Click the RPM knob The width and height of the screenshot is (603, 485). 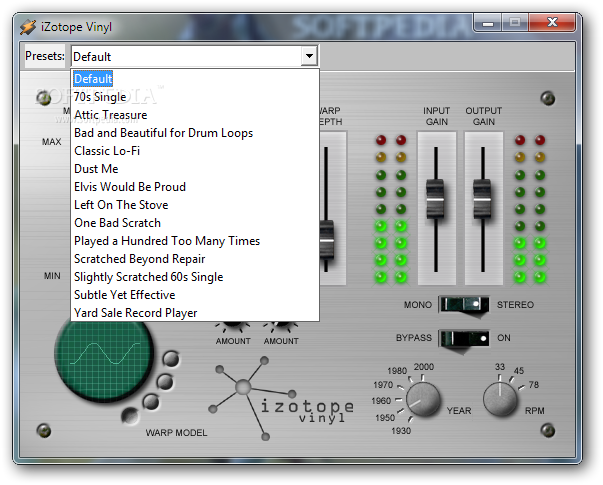[500, 400]
